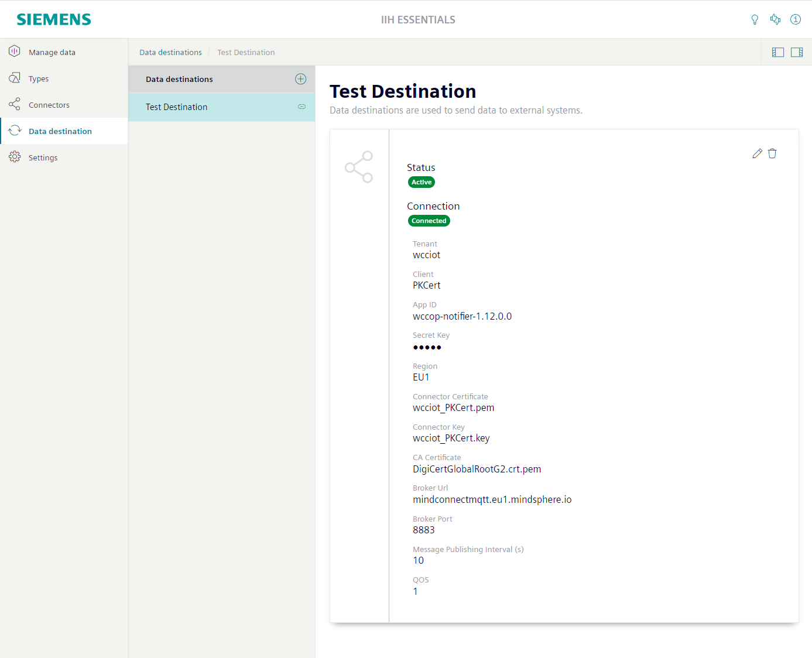Open Connectors menu item

pyautogui.click(x=64, y=105)
